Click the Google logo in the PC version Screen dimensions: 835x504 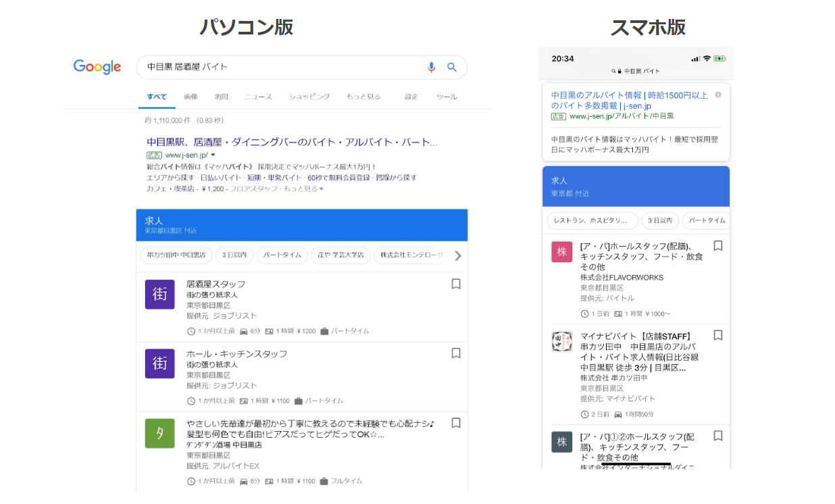(97, 67)
